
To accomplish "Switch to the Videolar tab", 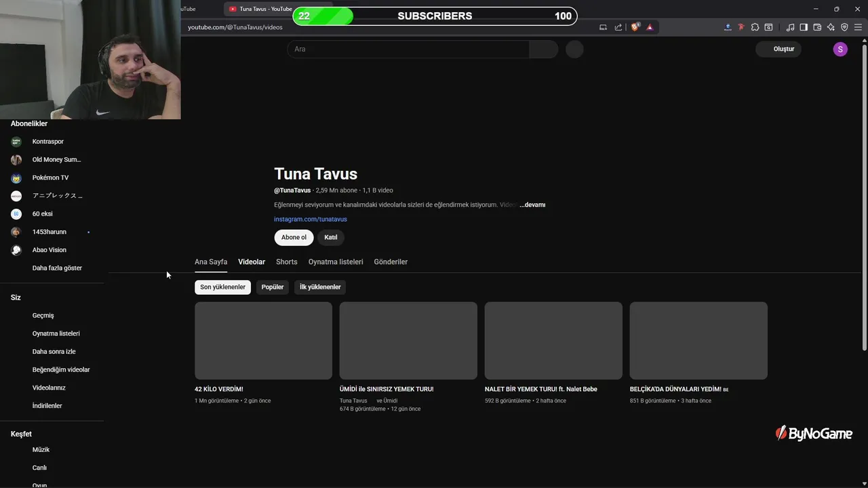I will click(252, 262).
